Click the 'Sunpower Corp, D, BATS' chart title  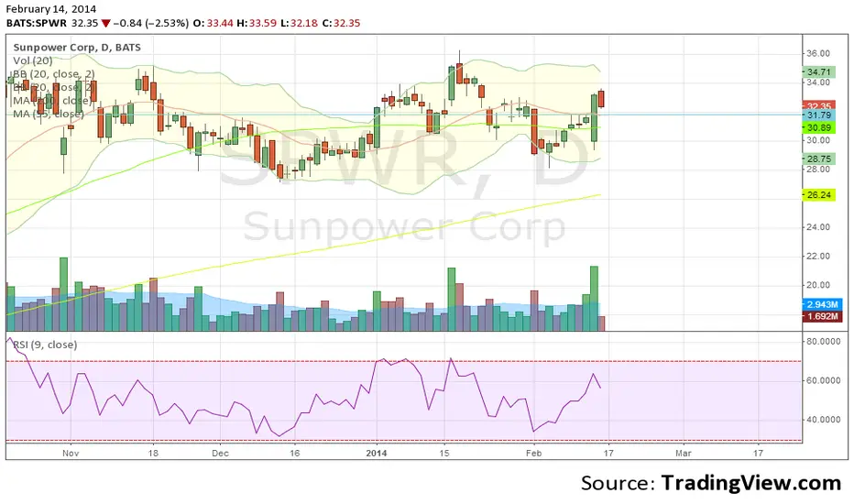tap(77, 48)
